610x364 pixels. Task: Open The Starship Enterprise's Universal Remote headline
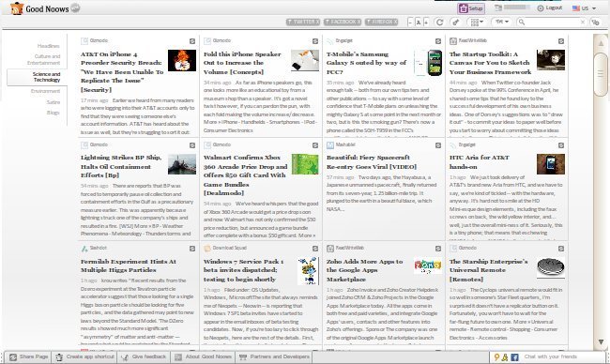489,270
